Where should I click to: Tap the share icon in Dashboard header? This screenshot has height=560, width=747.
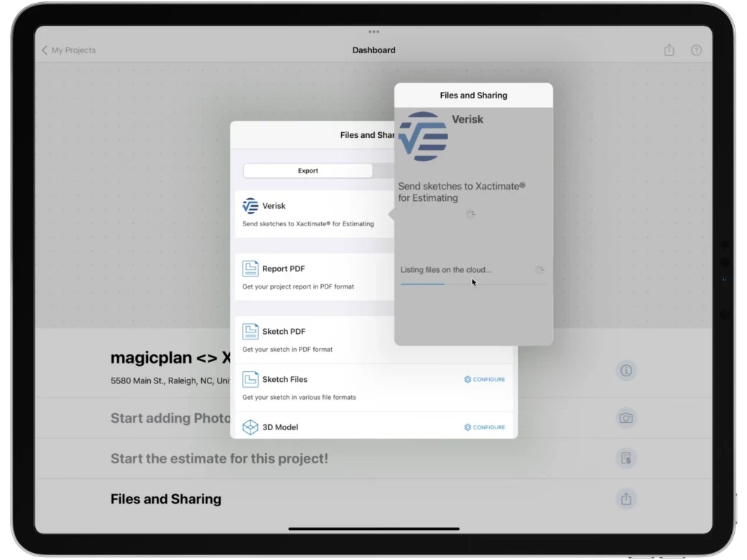669,50
